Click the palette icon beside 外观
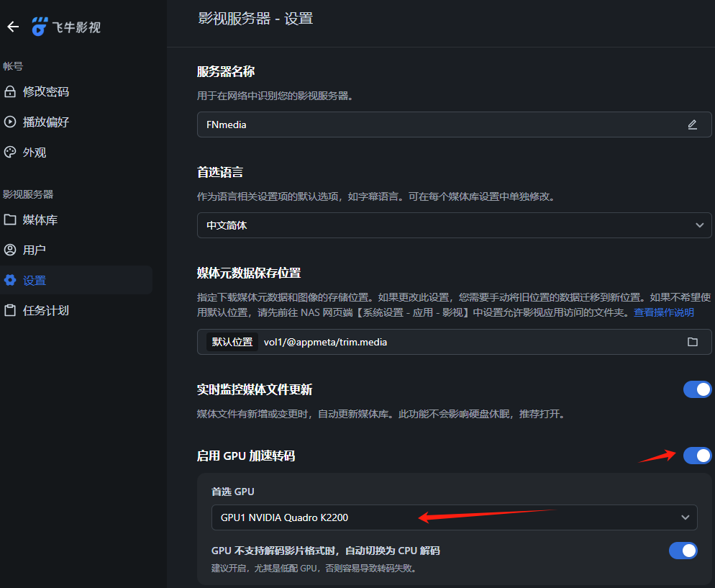The image size is (715, 588). tap(10, 152)
